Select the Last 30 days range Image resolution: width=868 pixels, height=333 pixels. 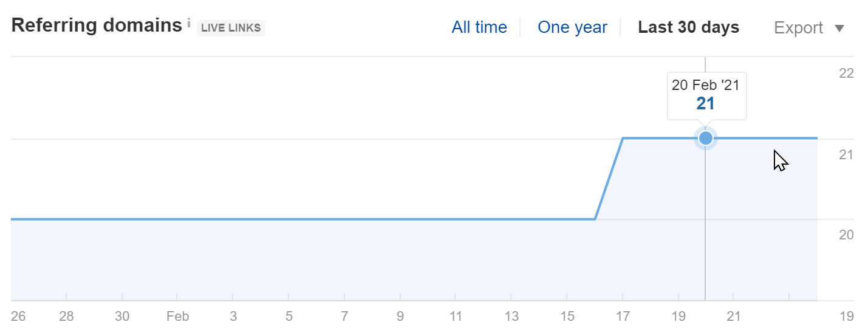coord(689,27)
